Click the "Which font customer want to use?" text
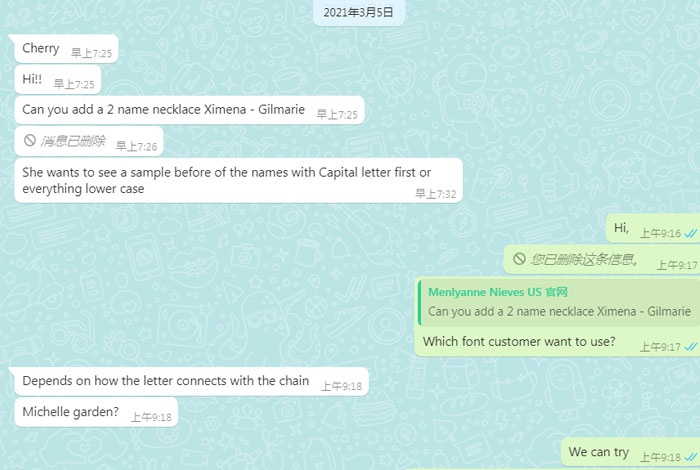The image size is (700, 470). click(519, 341)
